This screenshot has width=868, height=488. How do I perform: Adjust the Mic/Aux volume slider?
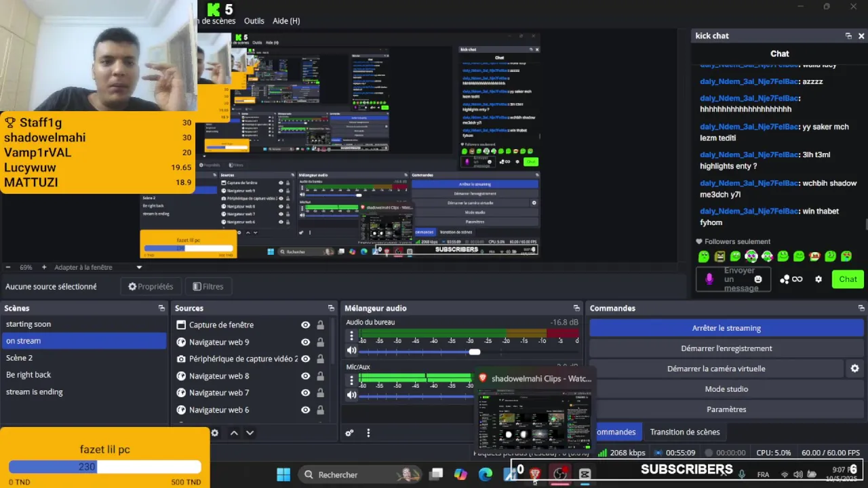(x=416, y=395)
